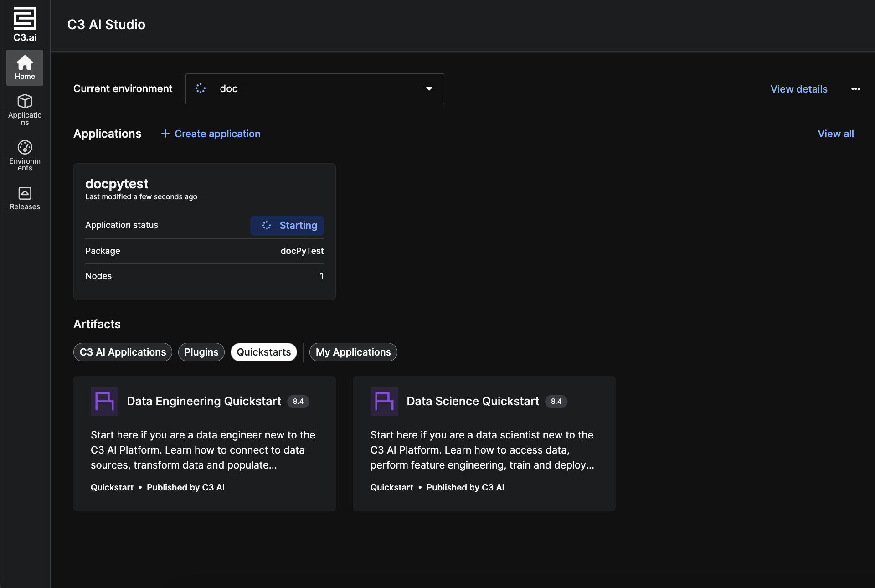Click the View all applications link
Viewport: 875px width, 588px height.
click(835, 134)
